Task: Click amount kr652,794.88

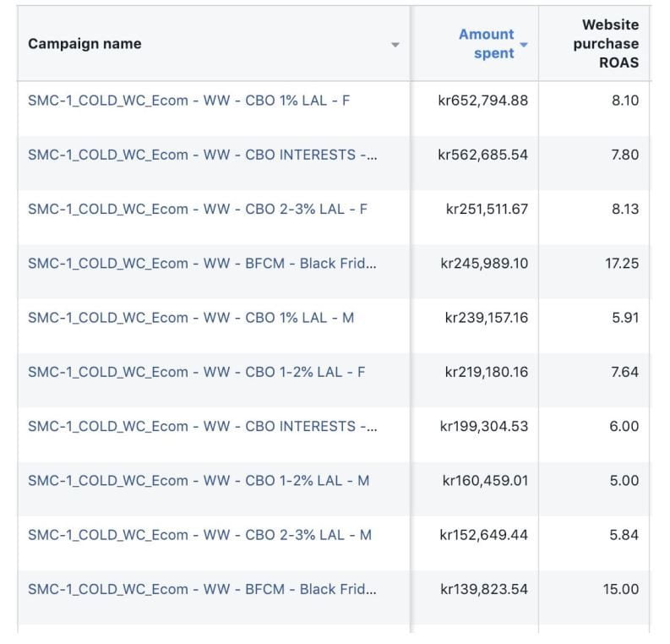Action: click(482, 101)
